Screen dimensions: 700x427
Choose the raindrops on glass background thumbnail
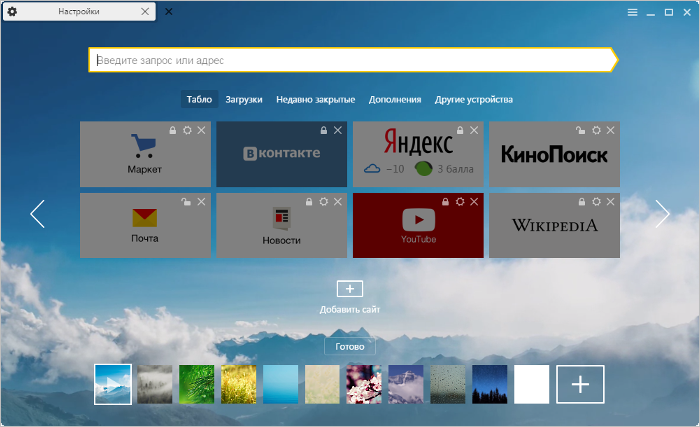coord(448,384)
